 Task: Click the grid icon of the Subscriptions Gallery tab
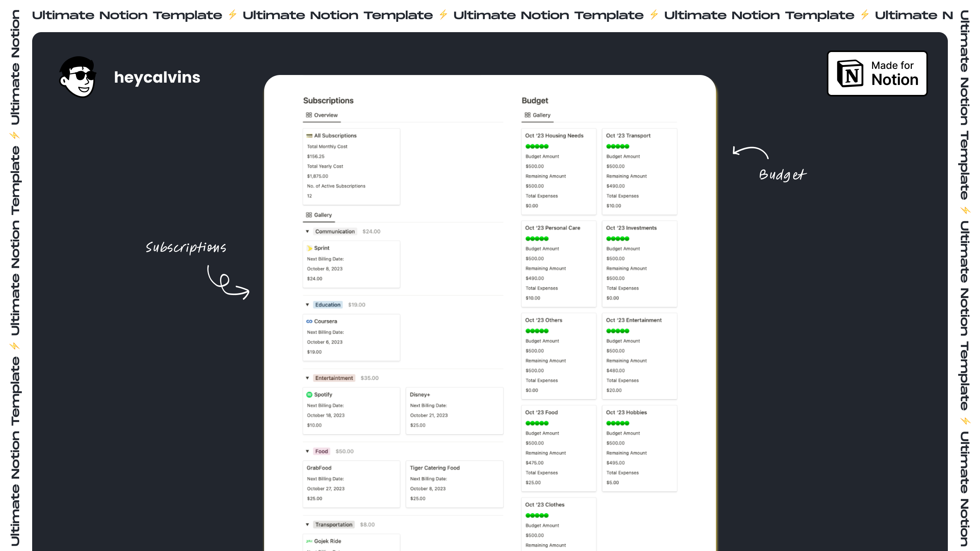pos(309,215)
